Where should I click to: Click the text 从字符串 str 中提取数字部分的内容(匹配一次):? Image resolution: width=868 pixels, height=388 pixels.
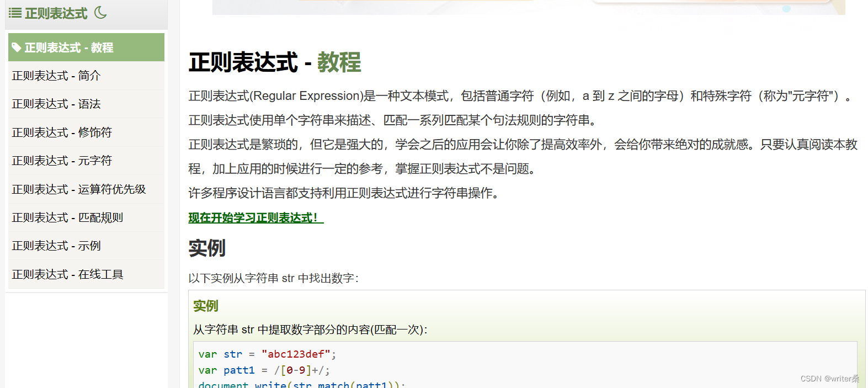pyautogui.click(x=310, y=329)
